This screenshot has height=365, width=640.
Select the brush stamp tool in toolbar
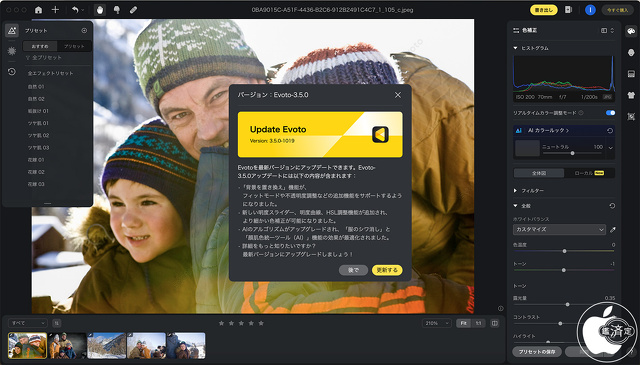click(117, 10)
